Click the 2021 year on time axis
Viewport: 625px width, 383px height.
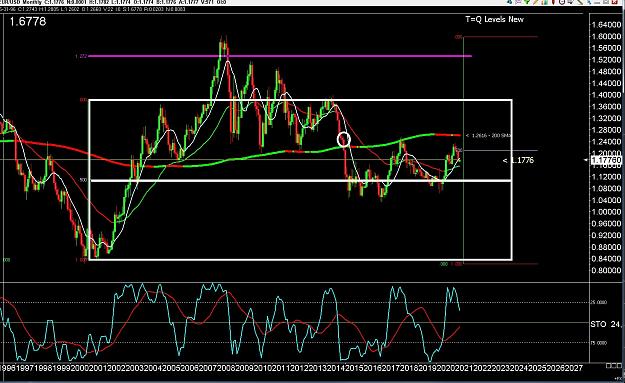tap(465, 368)
